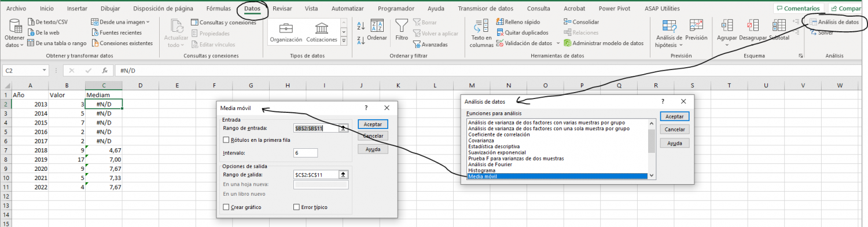The height and width of the screenshot is (227, 868).
Task: Open Conexiones existentes
Action: tap(122, 43)
